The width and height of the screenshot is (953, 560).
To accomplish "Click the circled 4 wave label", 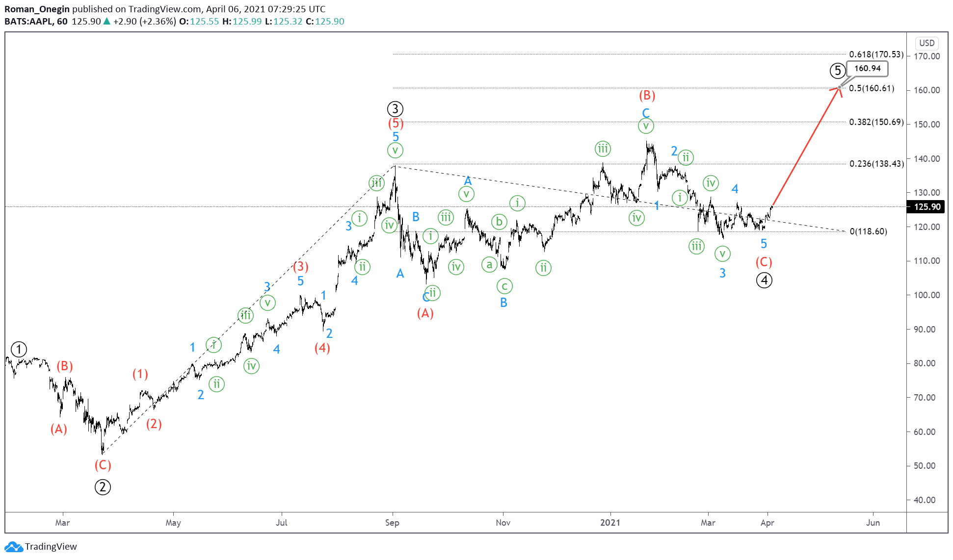I will [764, 280].
